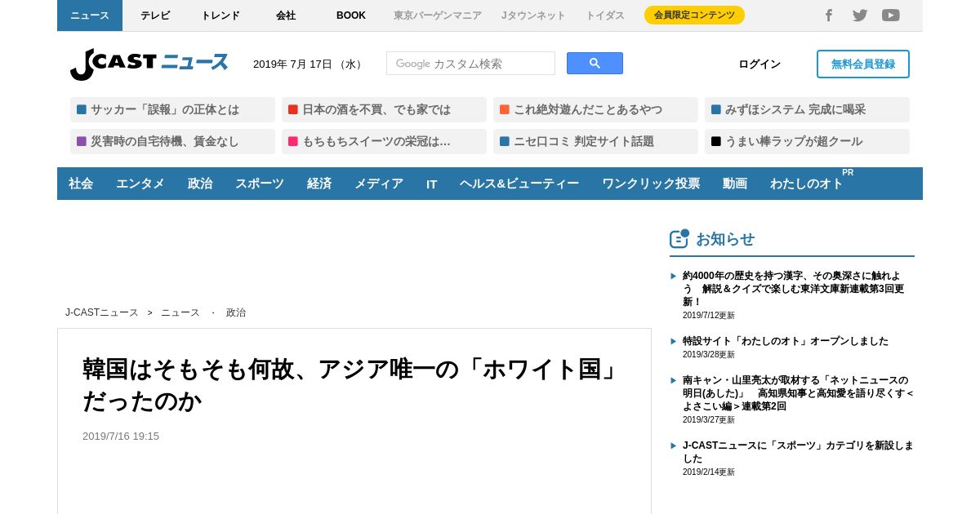Click the J-CAST ニュース logo

click(149, 64)
